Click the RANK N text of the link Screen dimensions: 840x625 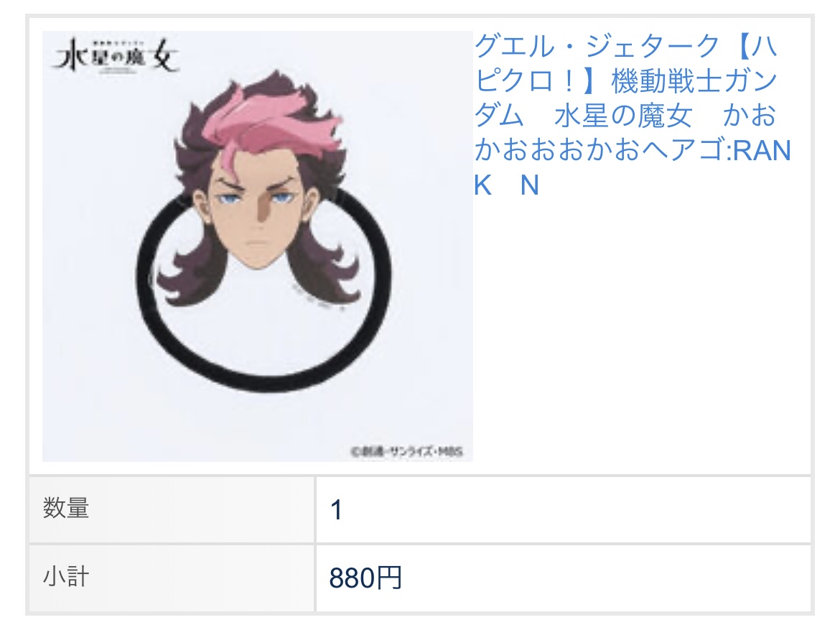pyautogui.click(x=632, y=167)
